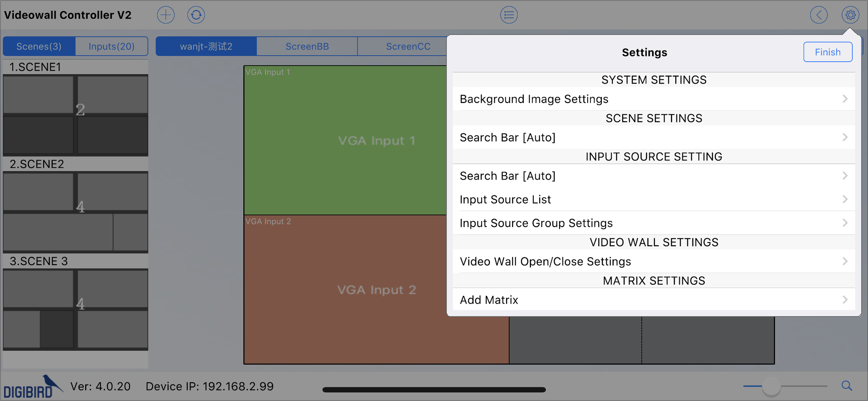Select the Scenes(3) tab

(x=39, y=46)
